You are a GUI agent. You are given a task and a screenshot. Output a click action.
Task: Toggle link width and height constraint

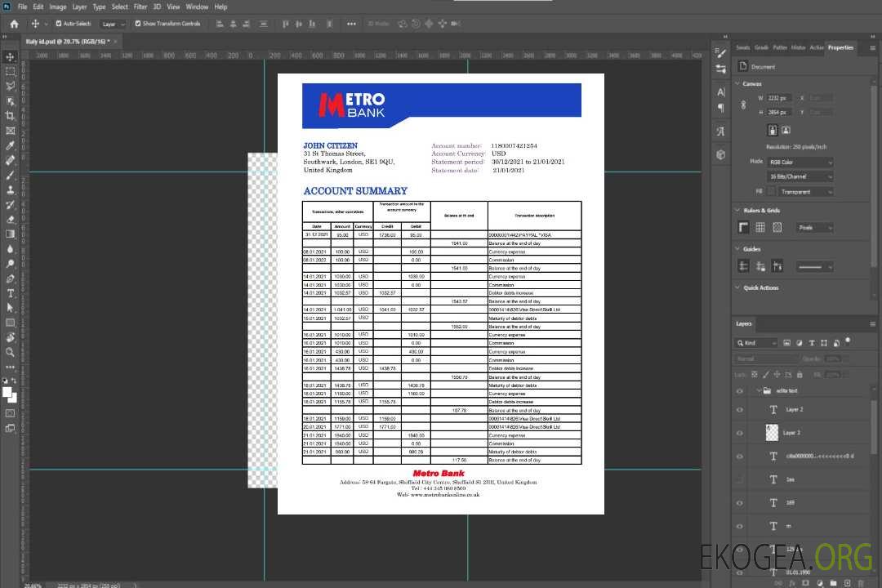(x=744, y=105)
